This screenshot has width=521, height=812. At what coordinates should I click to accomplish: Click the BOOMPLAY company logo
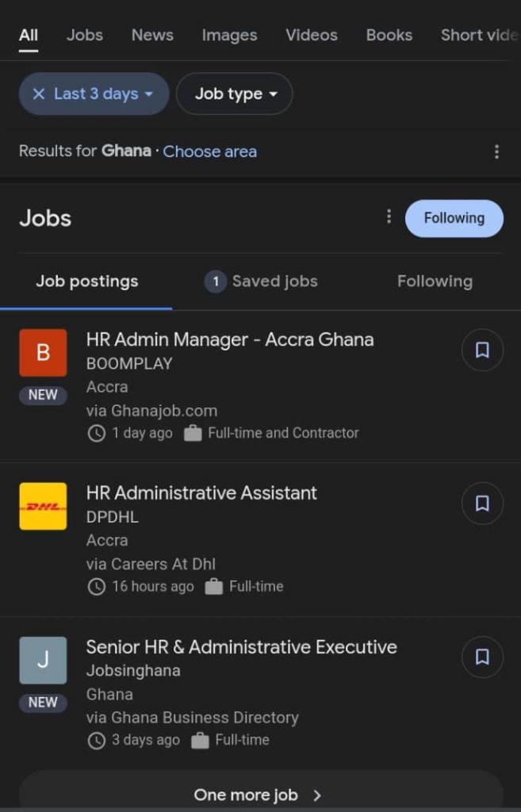click(43, 352)
